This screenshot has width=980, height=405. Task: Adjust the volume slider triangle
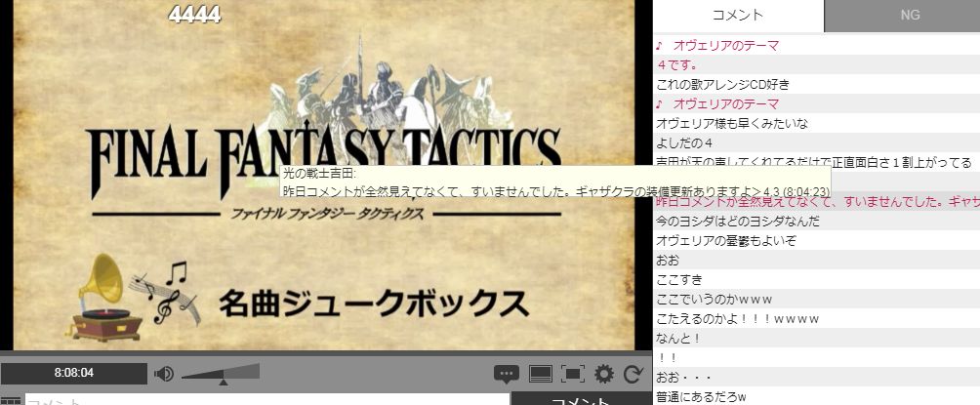click(x=224, y=381)
